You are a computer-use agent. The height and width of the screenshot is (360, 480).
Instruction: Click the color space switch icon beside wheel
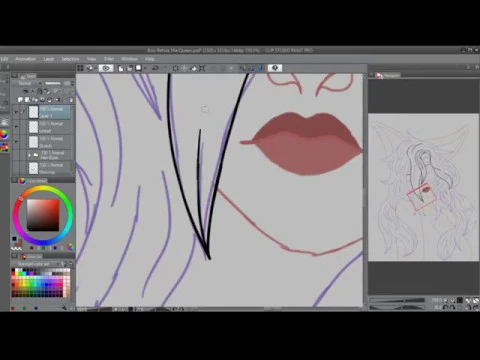click(70, 247)
